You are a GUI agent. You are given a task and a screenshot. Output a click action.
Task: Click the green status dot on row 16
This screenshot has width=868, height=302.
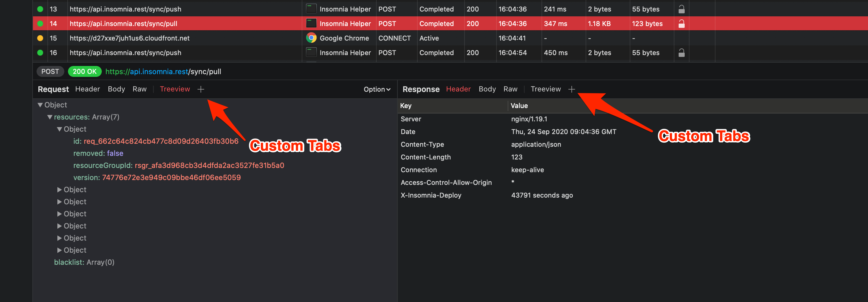[x=40, y=53]
